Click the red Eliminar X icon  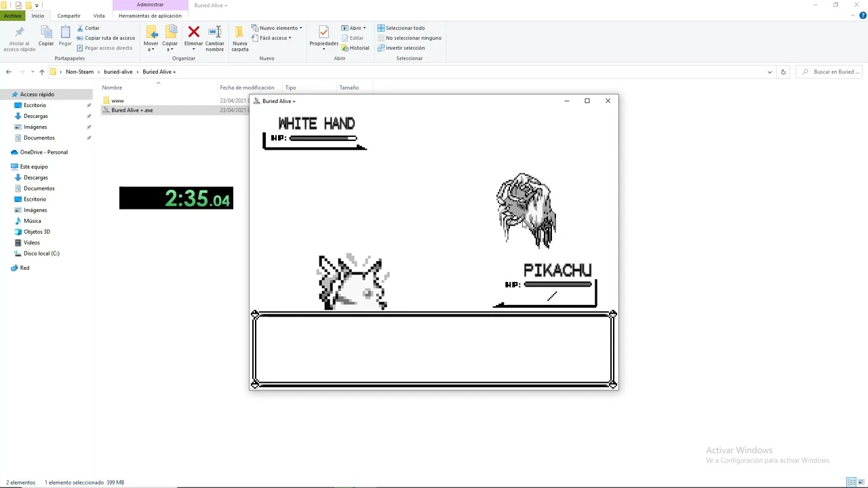point(194,32)
